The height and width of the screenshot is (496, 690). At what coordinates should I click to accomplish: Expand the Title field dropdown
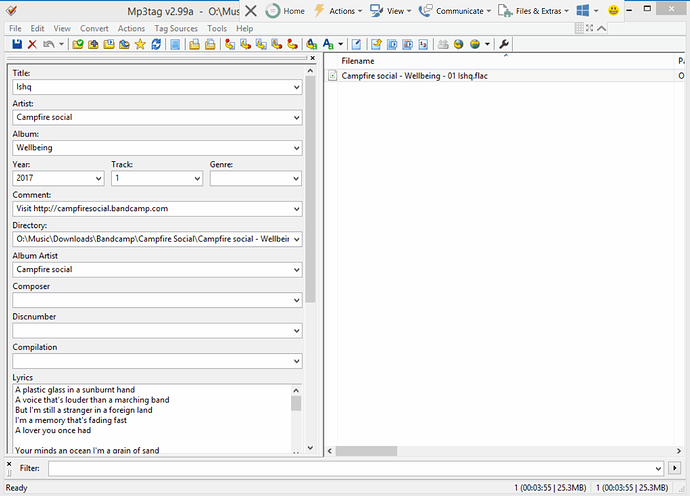pos(297,87)
